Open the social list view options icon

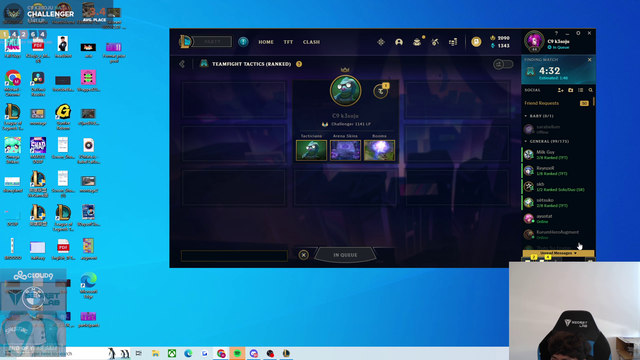pos(580,90)
